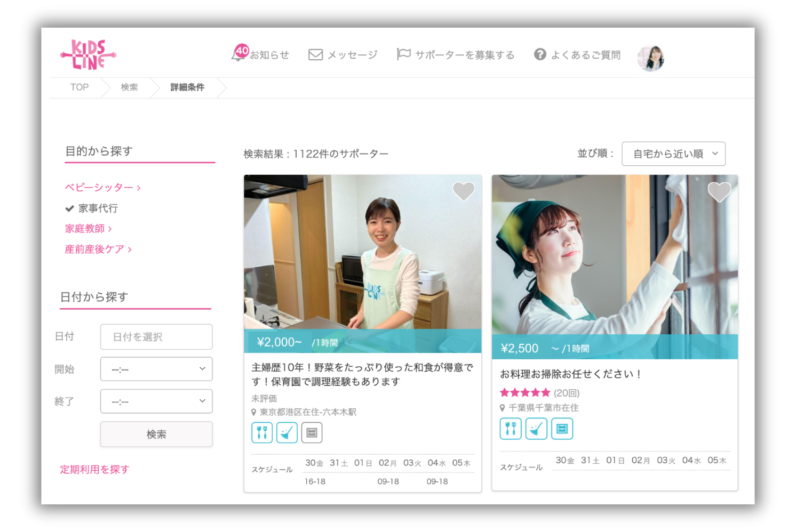
Task: Open notifications bell with 40 badge
Action: pos(239,54)
